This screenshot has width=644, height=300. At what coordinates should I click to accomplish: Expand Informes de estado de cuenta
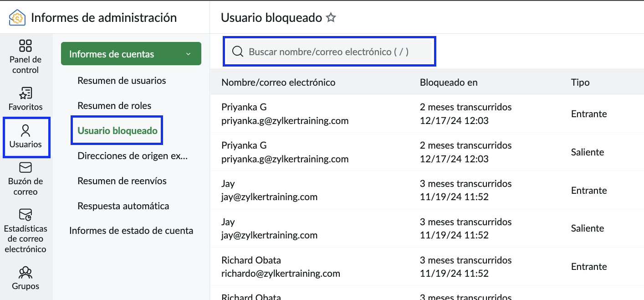tap(131, 231)
